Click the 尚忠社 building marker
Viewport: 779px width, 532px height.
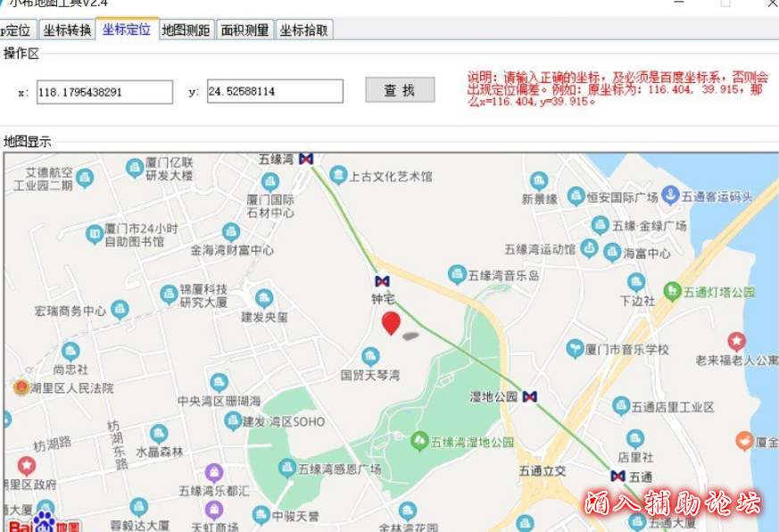[70, 352]
